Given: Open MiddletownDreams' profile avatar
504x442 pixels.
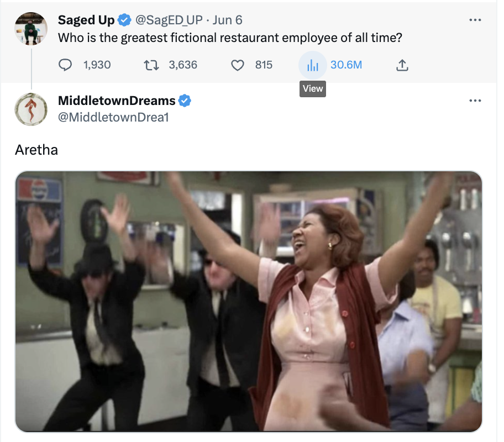Looking at the screenshot, I should pos(31,109).
